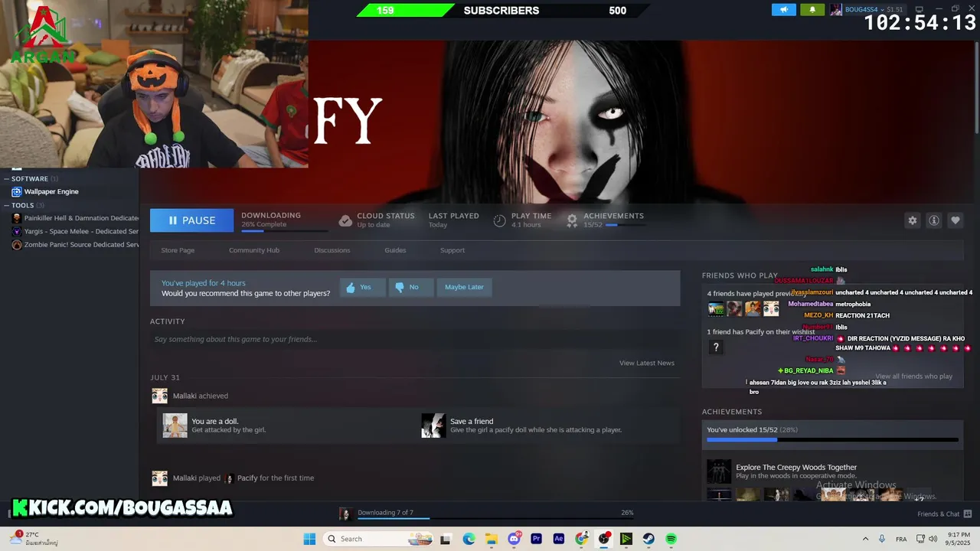Open Steam from taskbar

[x=648, y=539]
